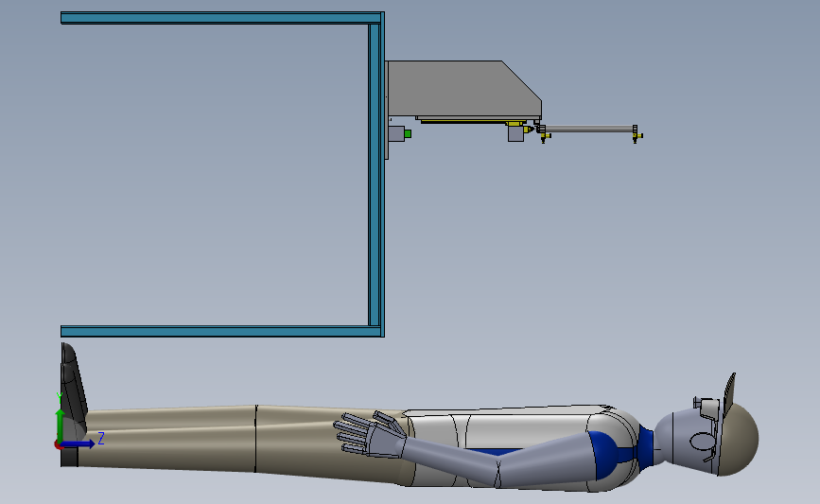Screen dimensions: 820x504
Task: Click the green Y axis of the triad
Action: click(x=61, y=426)
